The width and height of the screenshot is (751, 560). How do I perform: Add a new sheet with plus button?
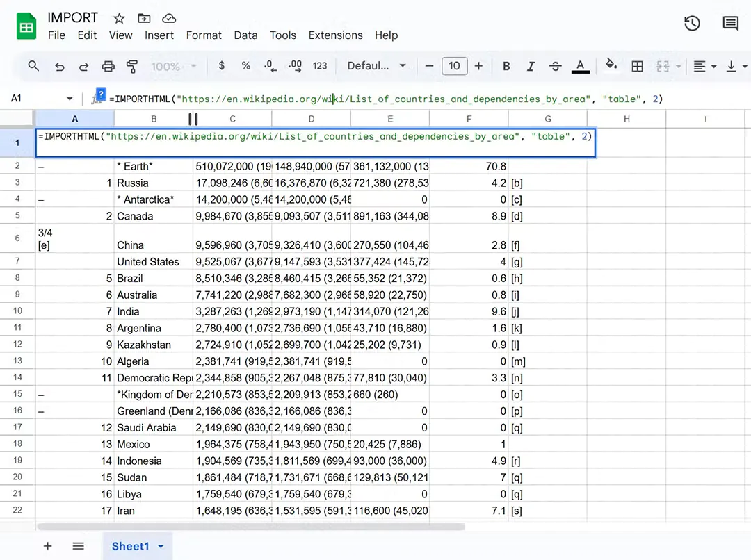click(47, 546)
